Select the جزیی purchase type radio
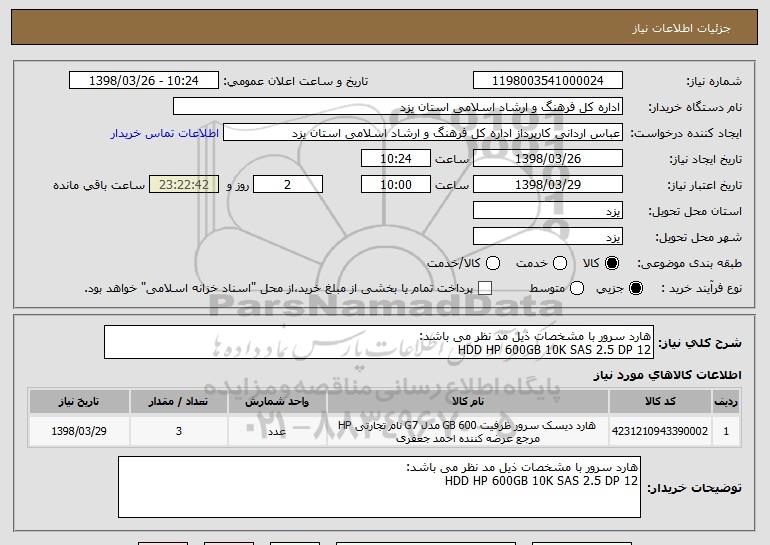The height and width of the screenshot is (545, 770). tap(635, 288)
